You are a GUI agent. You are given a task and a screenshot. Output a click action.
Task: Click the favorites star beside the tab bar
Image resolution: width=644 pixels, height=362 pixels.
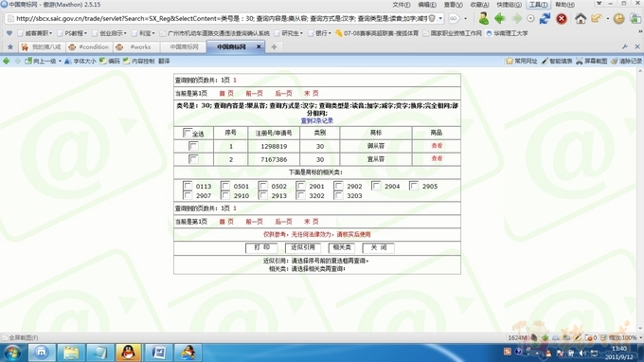click(x=10, y=46)
